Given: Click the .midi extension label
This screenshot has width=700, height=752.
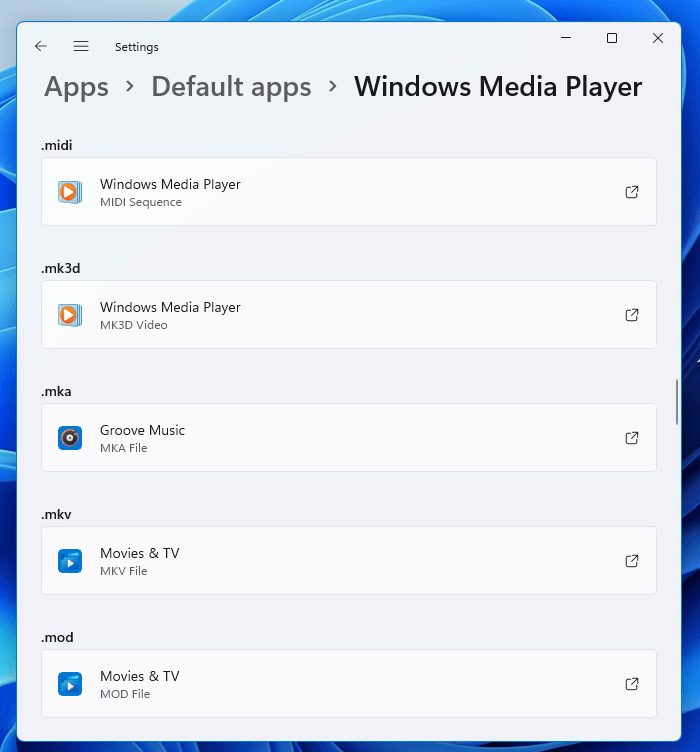Looking at the screenshot, I should pyautogui.click(x=57, y=145).
